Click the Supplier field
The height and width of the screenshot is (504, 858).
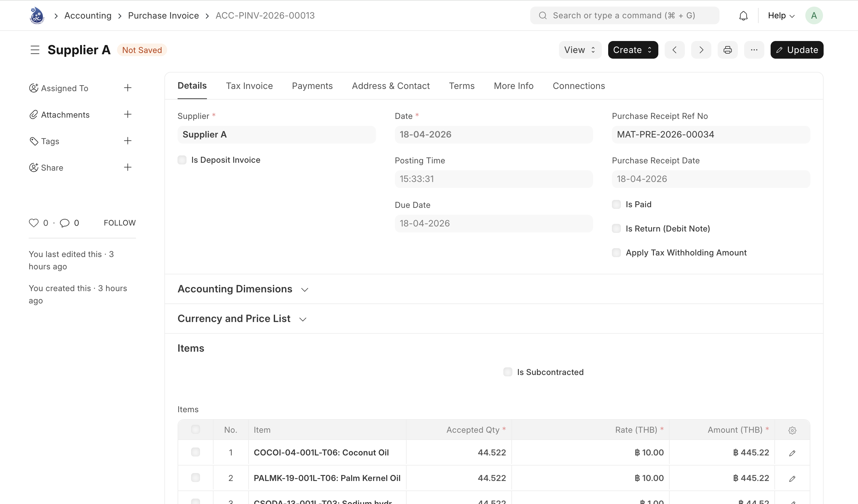(276, 134)
